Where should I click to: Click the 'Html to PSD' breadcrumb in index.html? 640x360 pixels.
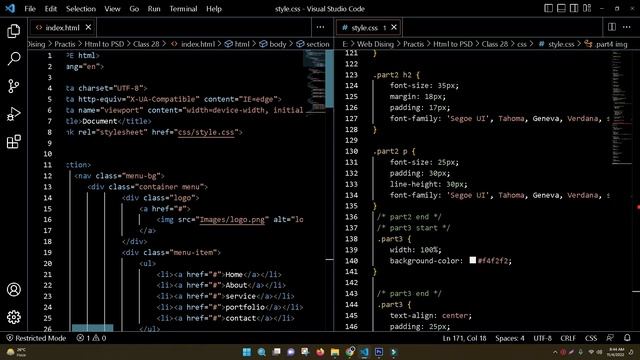point(104,44)
